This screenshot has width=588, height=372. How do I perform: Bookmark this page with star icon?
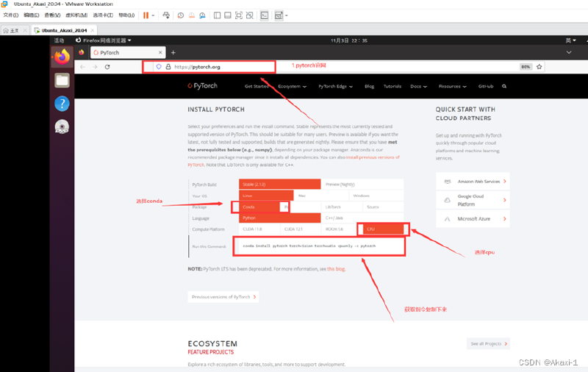(539, 67)
